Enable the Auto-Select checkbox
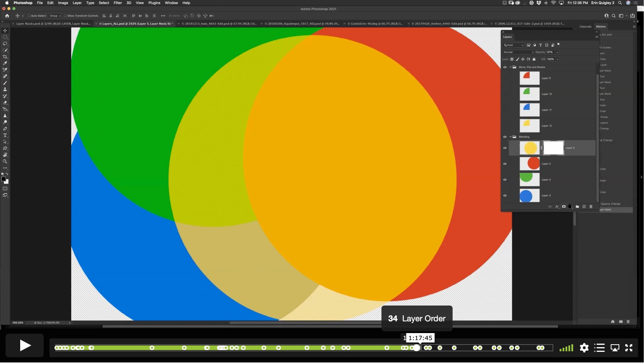 tap(29, 16)
